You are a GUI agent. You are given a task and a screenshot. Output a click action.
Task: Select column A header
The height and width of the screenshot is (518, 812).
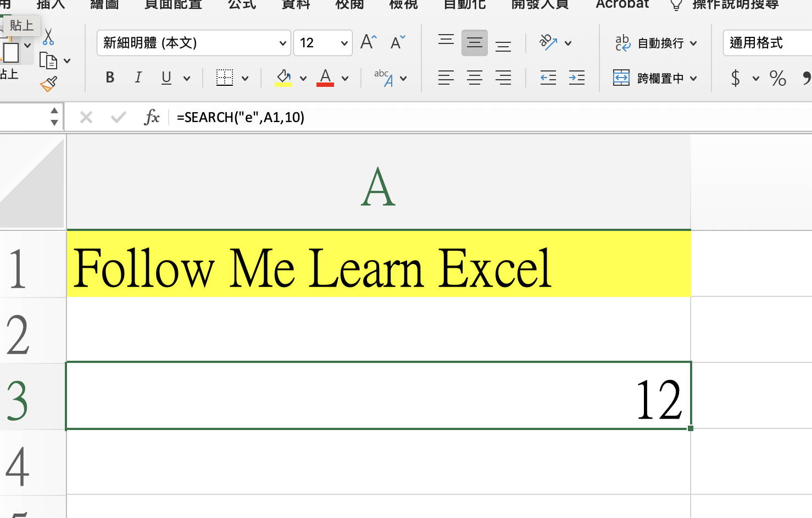[x=379, y=183]
